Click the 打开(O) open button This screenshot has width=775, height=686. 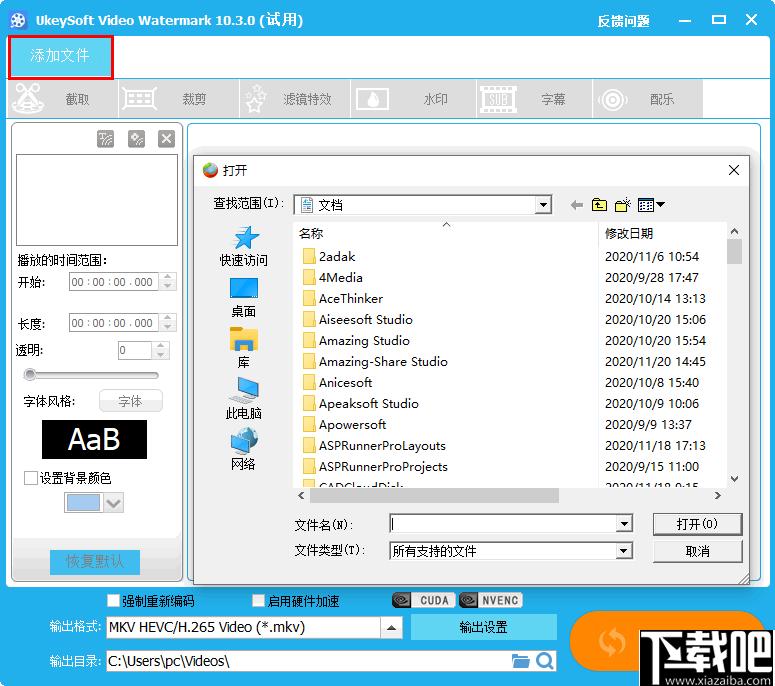click(697, 524)
